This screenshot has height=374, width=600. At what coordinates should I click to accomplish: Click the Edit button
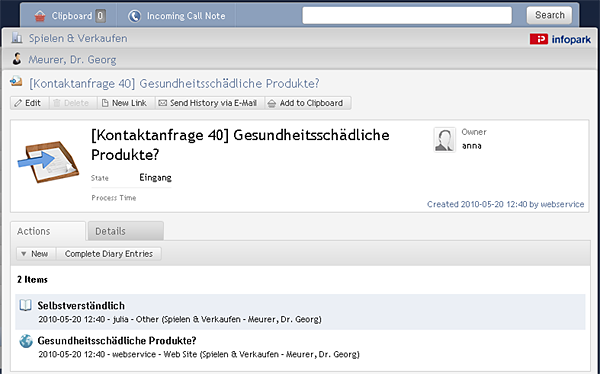pos(30,103)
